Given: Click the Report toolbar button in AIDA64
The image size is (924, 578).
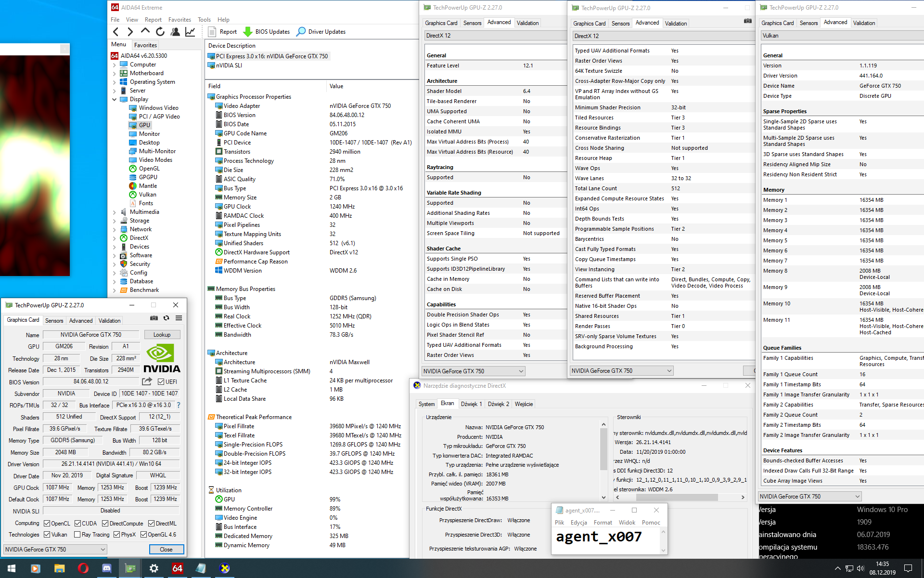Looking at the screenshot, I should click(x=222, y=32).
